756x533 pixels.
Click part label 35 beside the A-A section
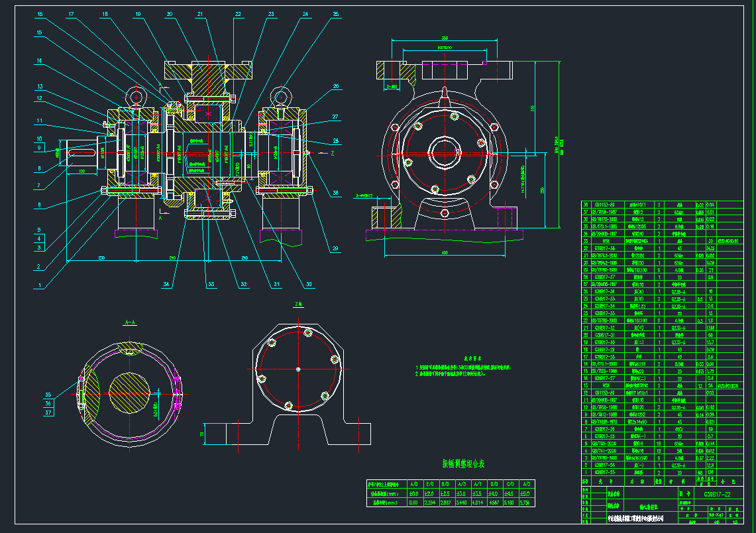pos(48,393)
